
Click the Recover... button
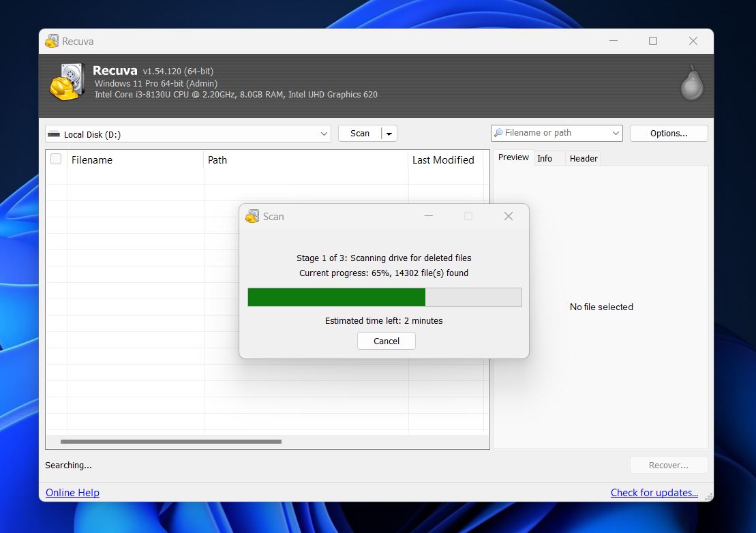tap(669, 465)
